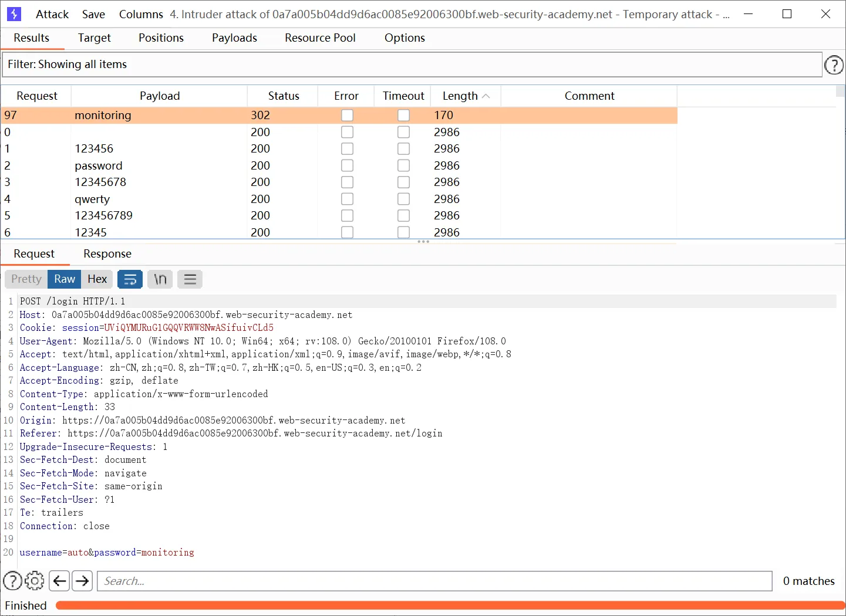This screenshot has width=846, height=616.
Task: Select the password payload row
Action: (339, 166)
